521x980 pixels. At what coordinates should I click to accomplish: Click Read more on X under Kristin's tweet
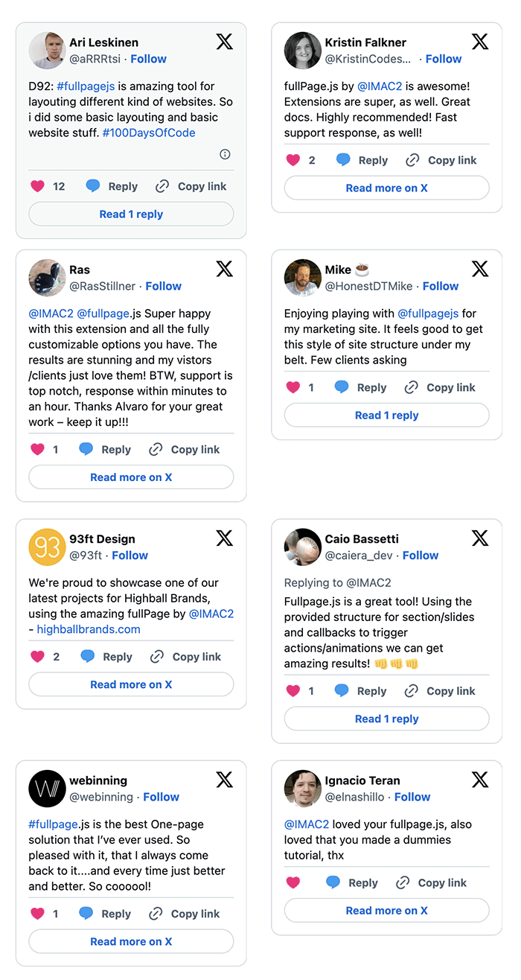pos(387,188)
